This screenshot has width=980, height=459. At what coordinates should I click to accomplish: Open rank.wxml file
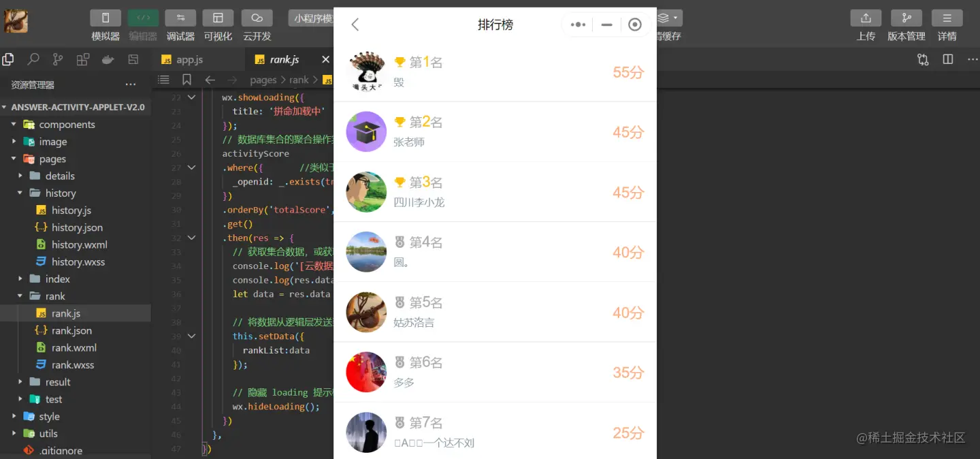[x=75, y=347]
